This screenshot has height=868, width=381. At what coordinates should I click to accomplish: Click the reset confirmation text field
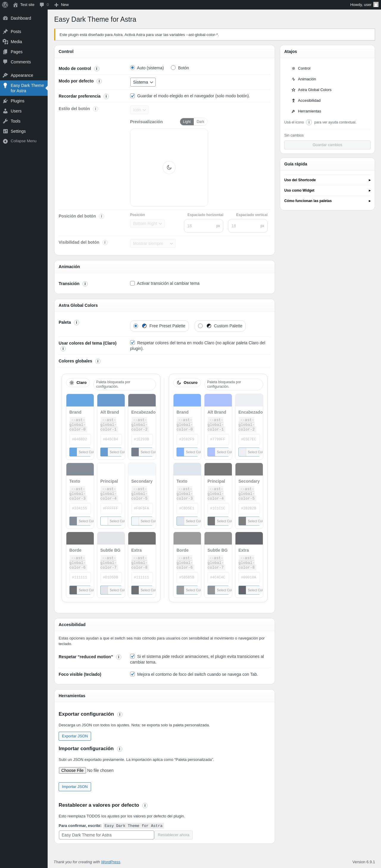coord(107,835)
